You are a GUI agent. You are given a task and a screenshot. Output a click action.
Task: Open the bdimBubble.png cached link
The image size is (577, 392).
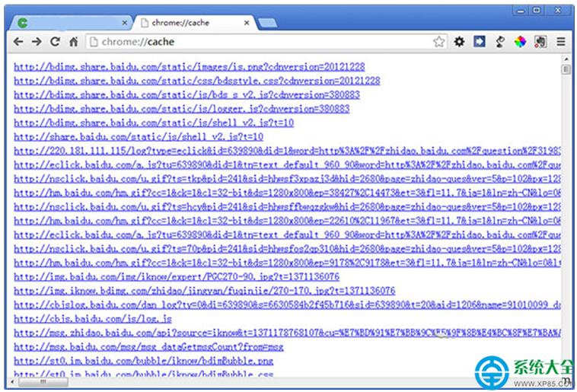coord(144,361)
